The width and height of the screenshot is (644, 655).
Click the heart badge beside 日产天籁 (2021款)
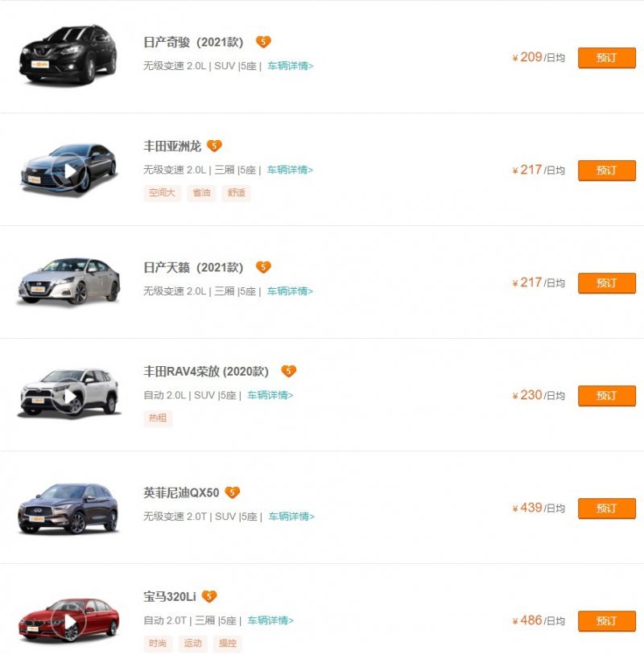(x=263, y=267)
